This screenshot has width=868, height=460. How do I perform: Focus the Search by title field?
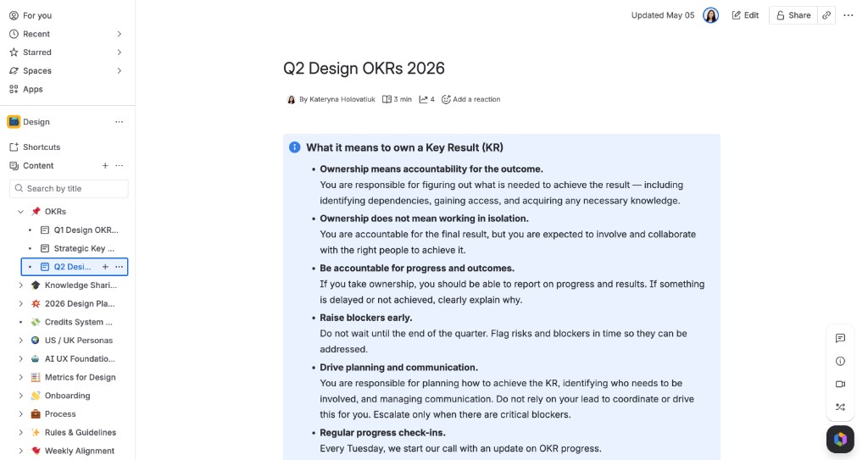pos(69,189)
